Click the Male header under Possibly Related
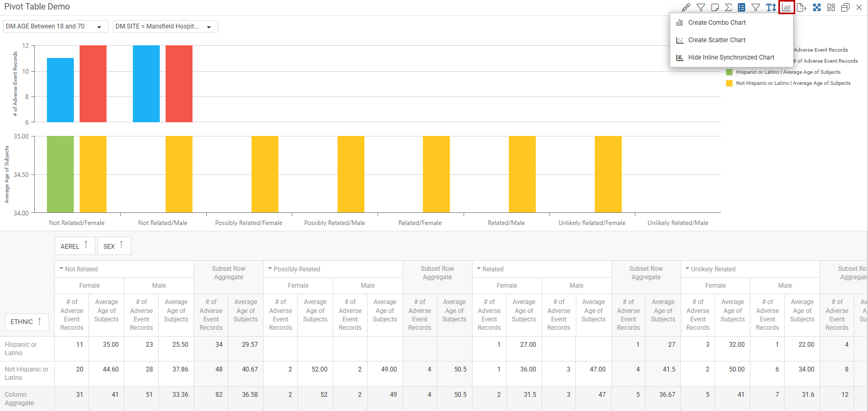868x411 pixels. pyautogui.click(x=368, y=286)
